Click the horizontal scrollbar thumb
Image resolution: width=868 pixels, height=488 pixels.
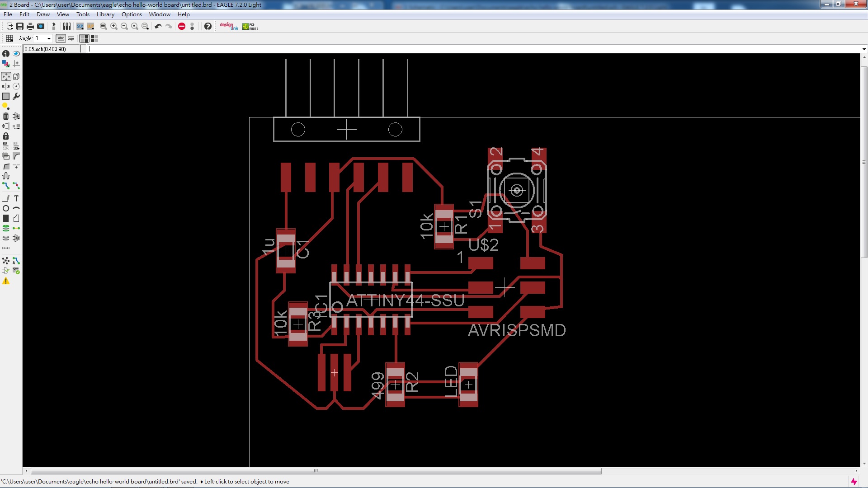[316, 471]
